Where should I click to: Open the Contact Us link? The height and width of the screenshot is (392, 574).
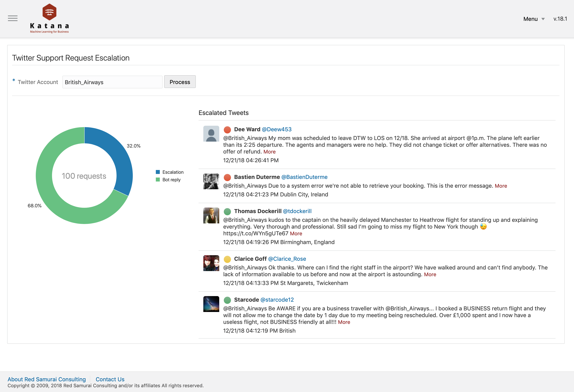tap(110, 379)
